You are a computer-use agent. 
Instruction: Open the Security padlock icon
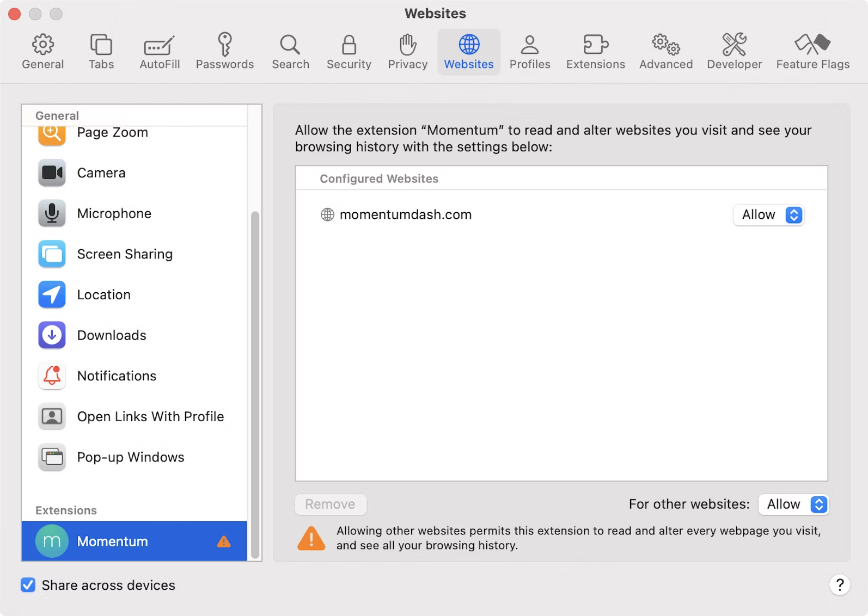click(349, 45)
